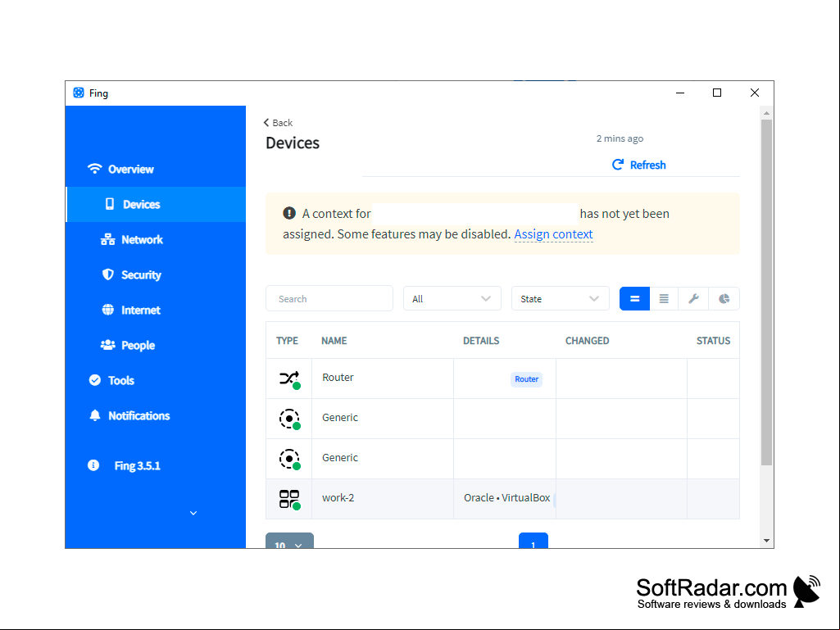Click the work-2 virtual machine icon
The image size is (840, 630).
click(289, 499)
